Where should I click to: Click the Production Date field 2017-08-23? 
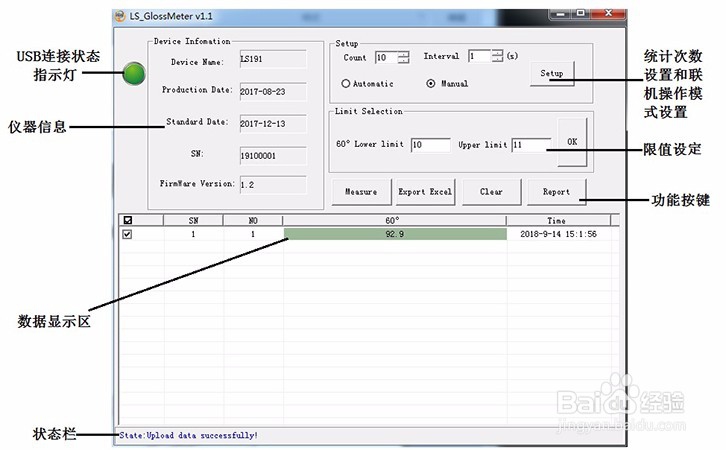273,92
